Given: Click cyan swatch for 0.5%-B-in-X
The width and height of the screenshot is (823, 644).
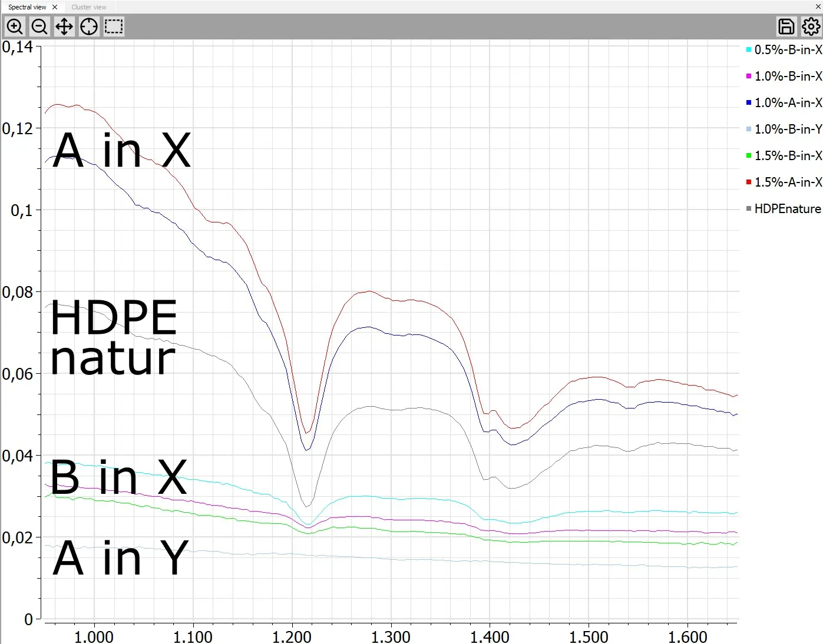Looking at the screenshot, I should [x=749, y=49].
